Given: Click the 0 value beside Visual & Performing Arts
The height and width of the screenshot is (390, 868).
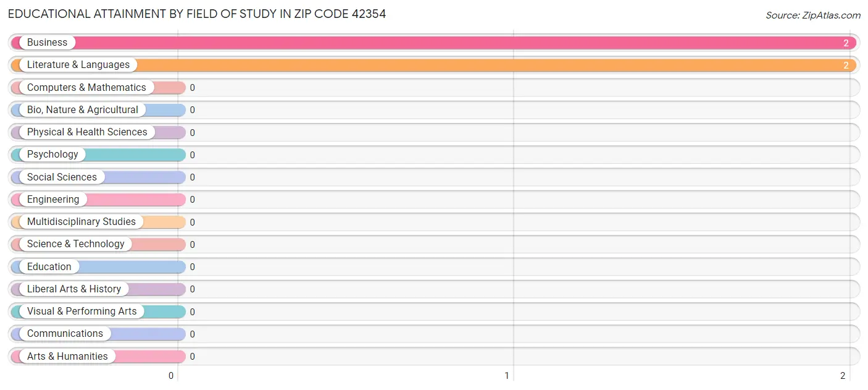Looking at the screenshot, I should click(192, 312).
